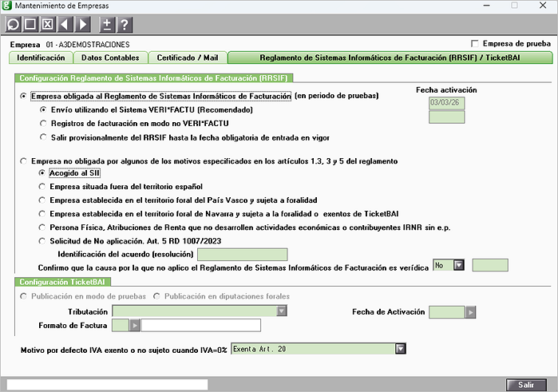
Task: Click the Salir button
Action: point(526,385)
